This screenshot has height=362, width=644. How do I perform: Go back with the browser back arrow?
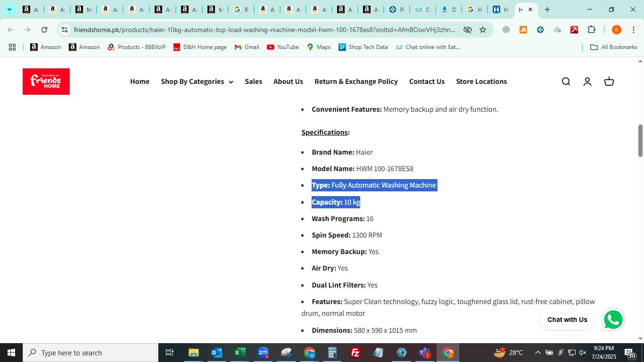coord(10,30)
